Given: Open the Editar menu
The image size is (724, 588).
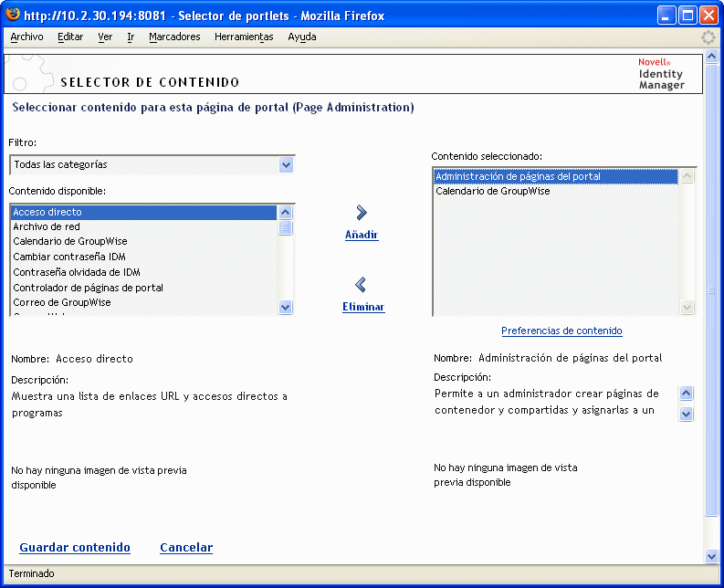Looking at the screenshot, I should 70,37.
